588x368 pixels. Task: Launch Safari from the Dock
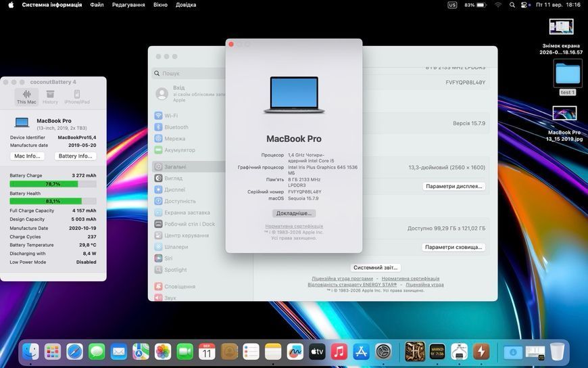74,352
